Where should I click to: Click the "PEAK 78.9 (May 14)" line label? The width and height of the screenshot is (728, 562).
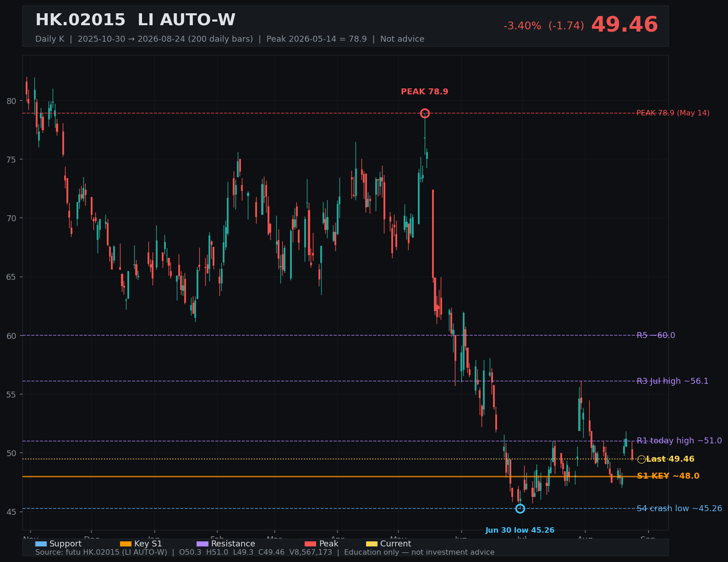[x=673, y=113]
